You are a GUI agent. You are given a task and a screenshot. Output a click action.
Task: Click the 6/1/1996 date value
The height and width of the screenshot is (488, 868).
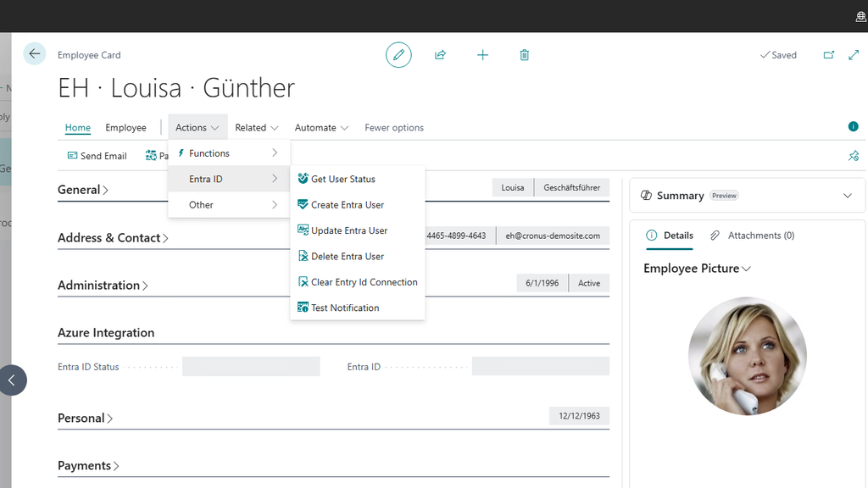click(x=542, y=283)
